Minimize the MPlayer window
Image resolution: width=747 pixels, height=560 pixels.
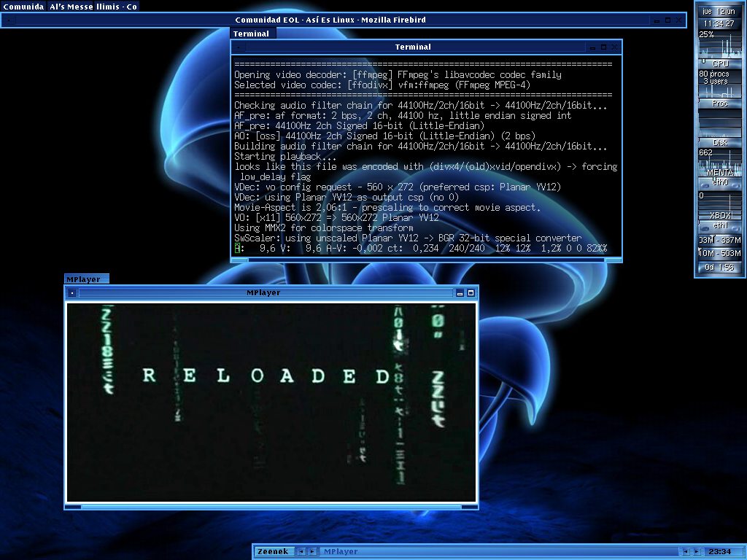[x=460, y=293]
